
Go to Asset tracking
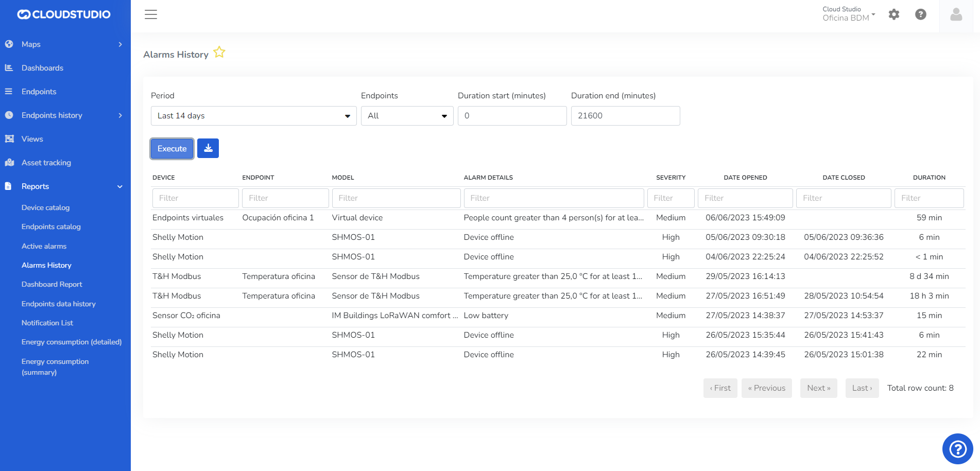coord(46,163)
